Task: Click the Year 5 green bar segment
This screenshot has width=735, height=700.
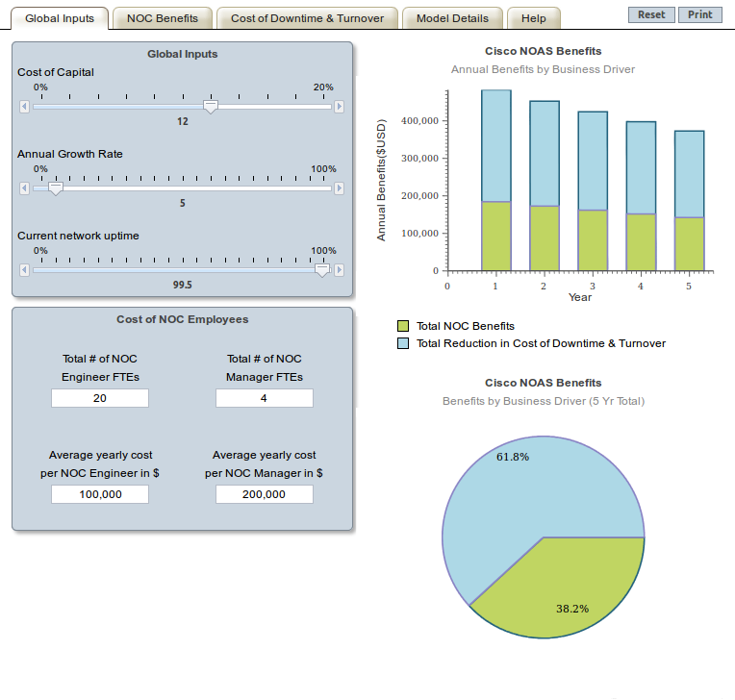Action: pos(690,243)
